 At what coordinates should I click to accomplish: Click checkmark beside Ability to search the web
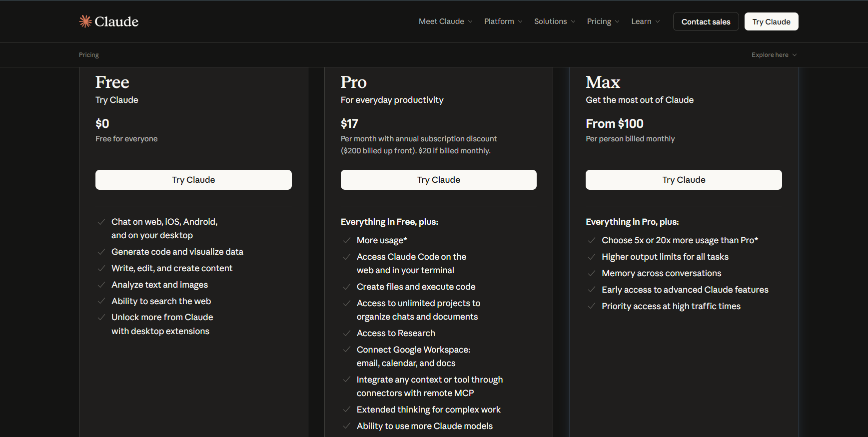point(101,301)
